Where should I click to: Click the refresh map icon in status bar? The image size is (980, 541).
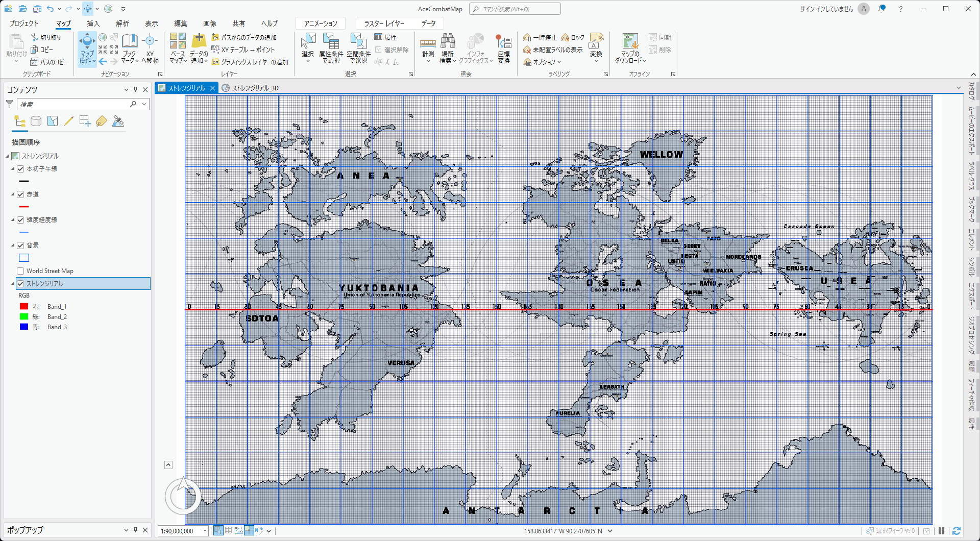pos(957,531)
